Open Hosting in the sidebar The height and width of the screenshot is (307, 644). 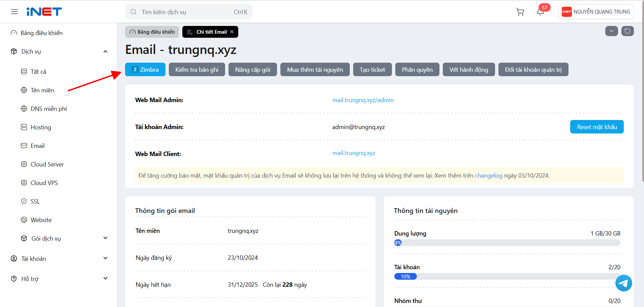click(41, 127)
